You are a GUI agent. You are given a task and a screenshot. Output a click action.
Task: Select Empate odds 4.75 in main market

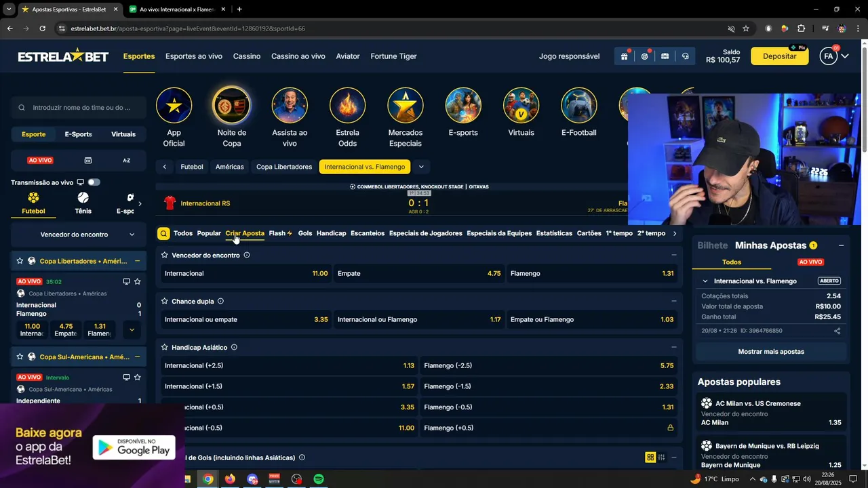[419, 273]
